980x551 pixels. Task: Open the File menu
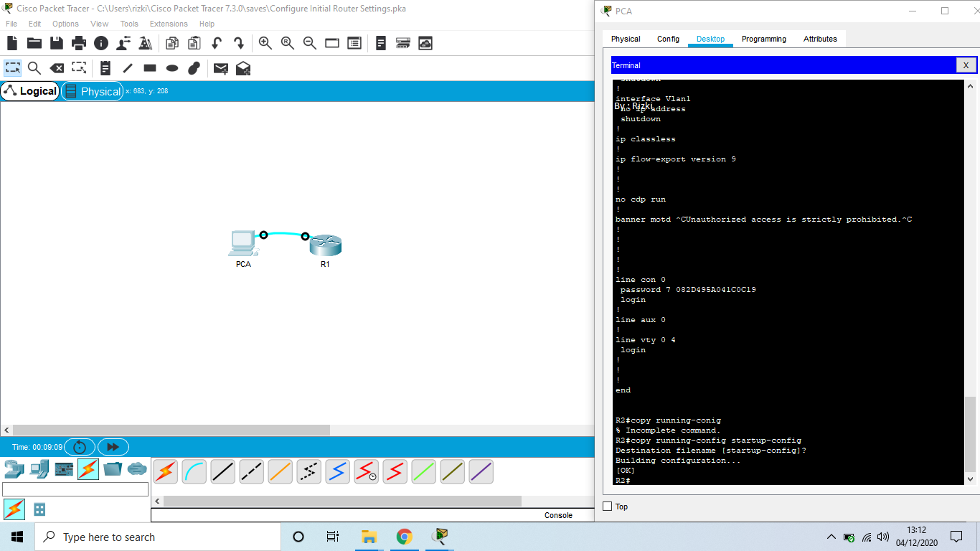point(11,24)
